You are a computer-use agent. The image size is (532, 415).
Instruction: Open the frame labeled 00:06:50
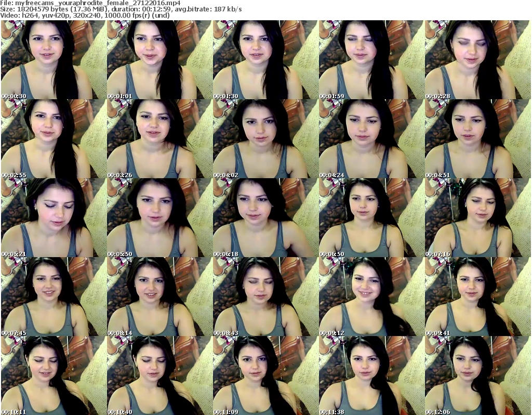point(371,218)
